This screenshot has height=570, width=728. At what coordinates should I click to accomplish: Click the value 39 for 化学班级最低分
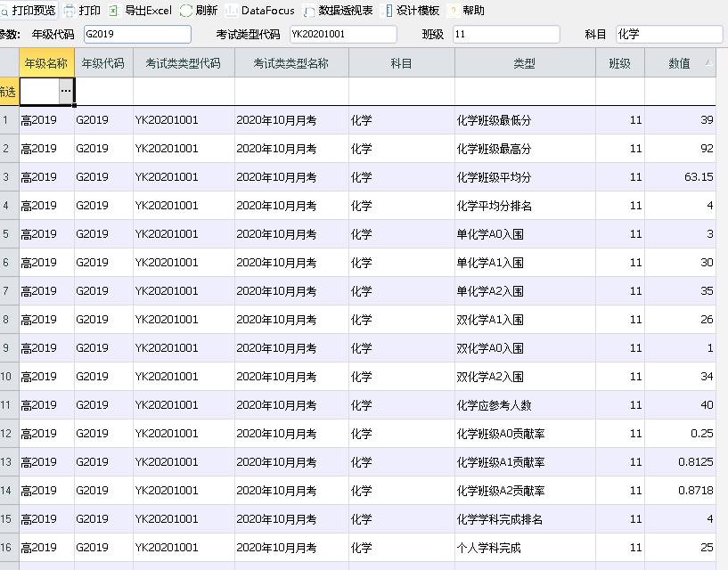[707, 119]
